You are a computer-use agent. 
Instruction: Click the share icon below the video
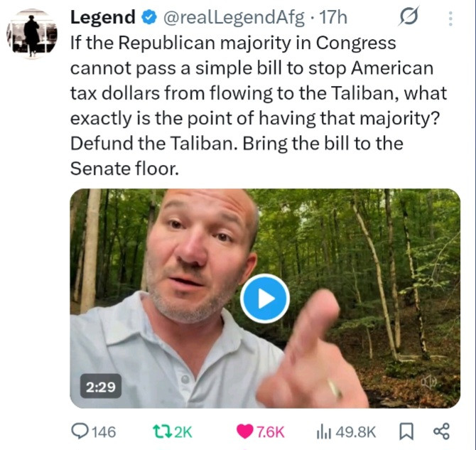pyautogui.click(x=441, y=432)
